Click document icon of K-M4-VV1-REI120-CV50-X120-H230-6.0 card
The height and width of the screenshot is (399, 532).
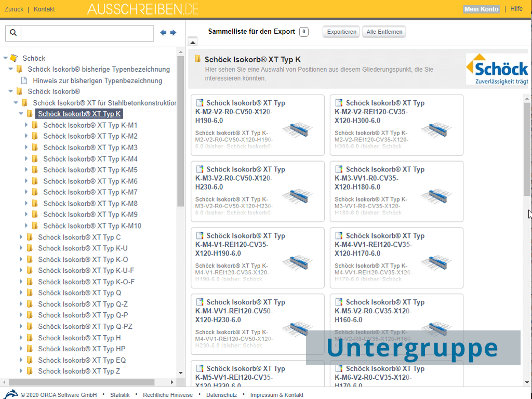click(200, 302)
